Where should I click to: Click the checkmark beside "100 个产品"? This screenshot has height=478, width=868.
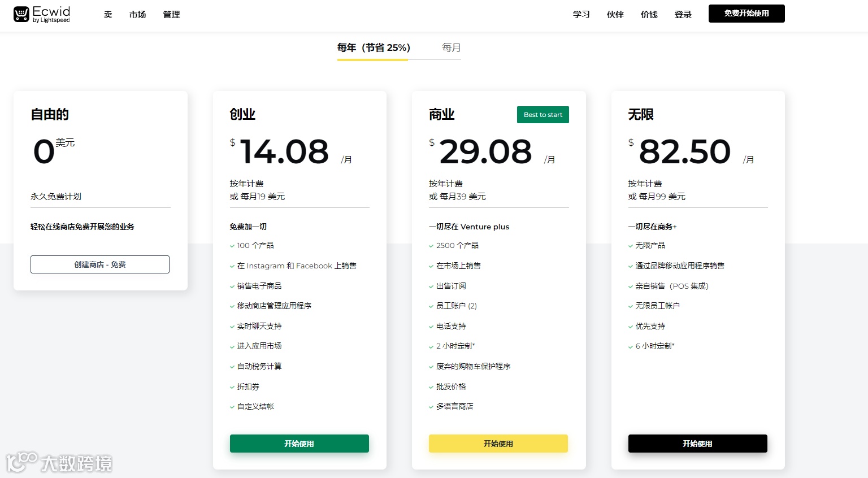click(232, 246)
